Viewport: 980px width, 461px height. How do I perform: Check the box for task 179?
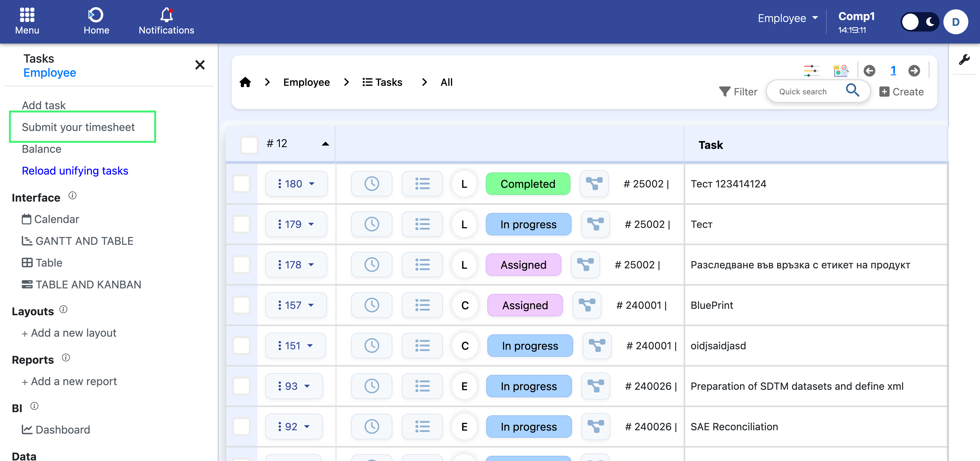coord(241,224)
